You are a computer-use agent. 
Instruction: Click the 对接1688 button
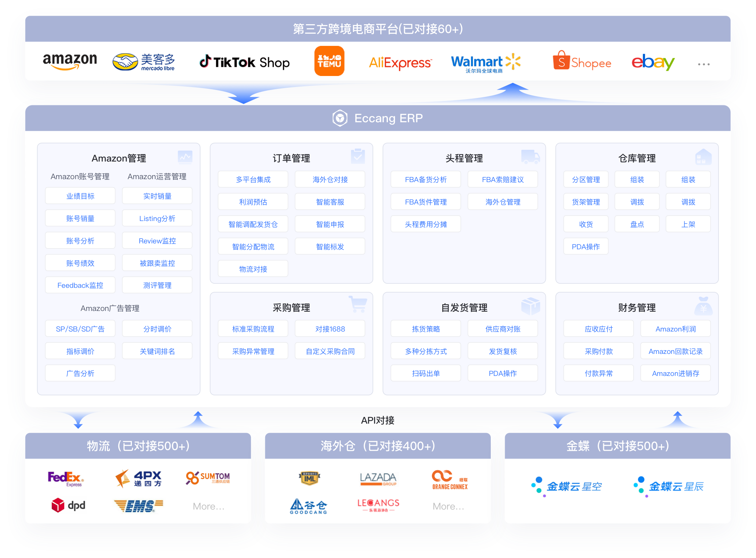click(330, 329)
